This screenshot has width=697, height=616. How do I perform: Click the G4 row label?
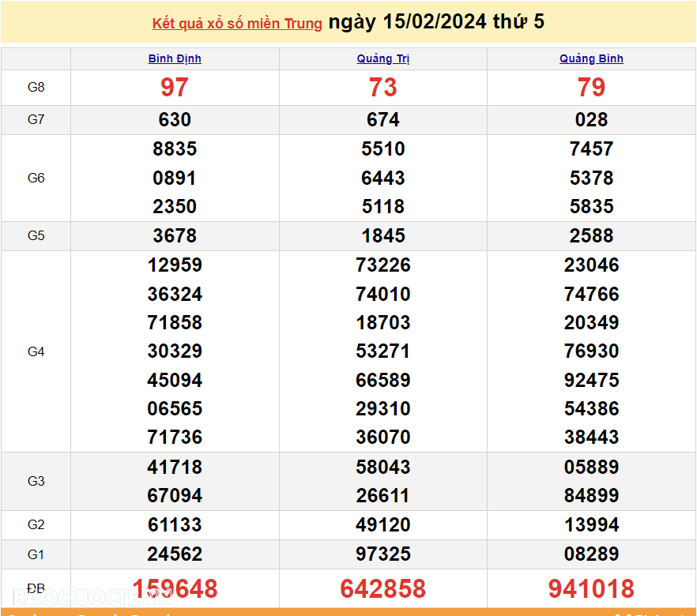(x=36, y=351)
